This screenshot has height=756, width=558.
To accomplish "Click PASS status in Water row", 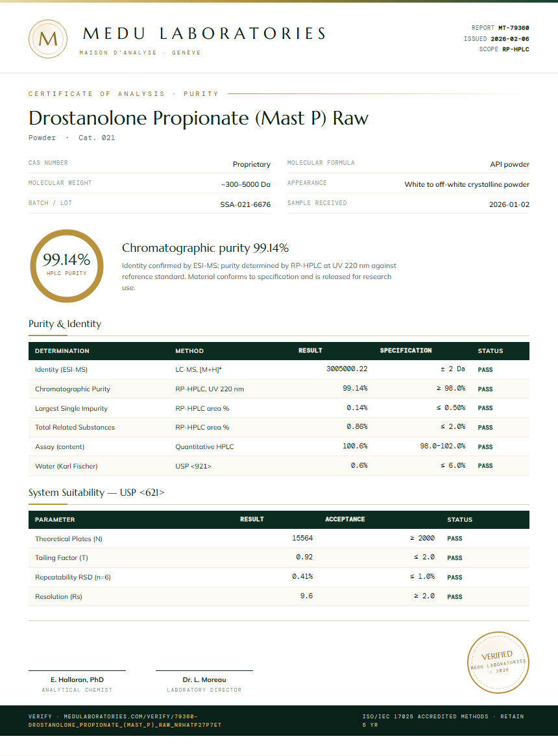I will pos(485,466).
